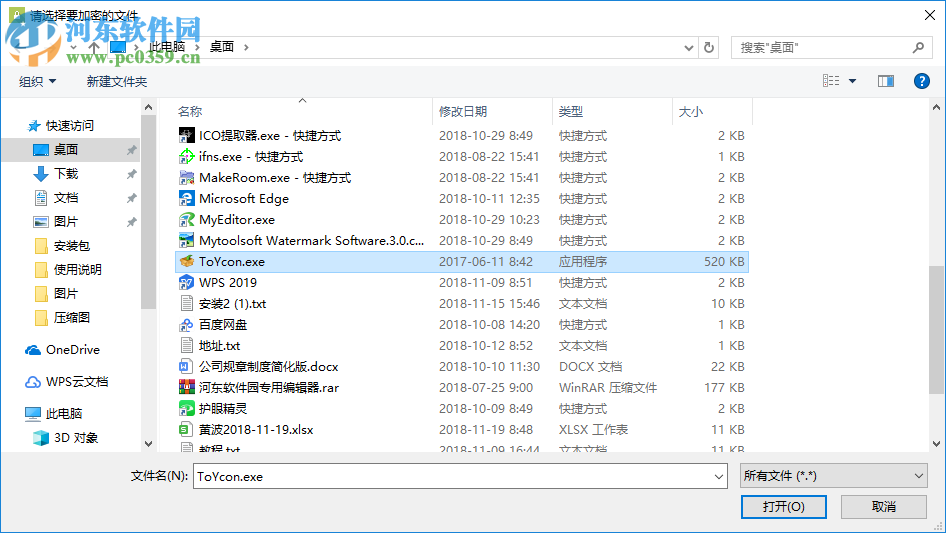Select the 公司规章制度简化版.docx icon

[x=186, y=366]
